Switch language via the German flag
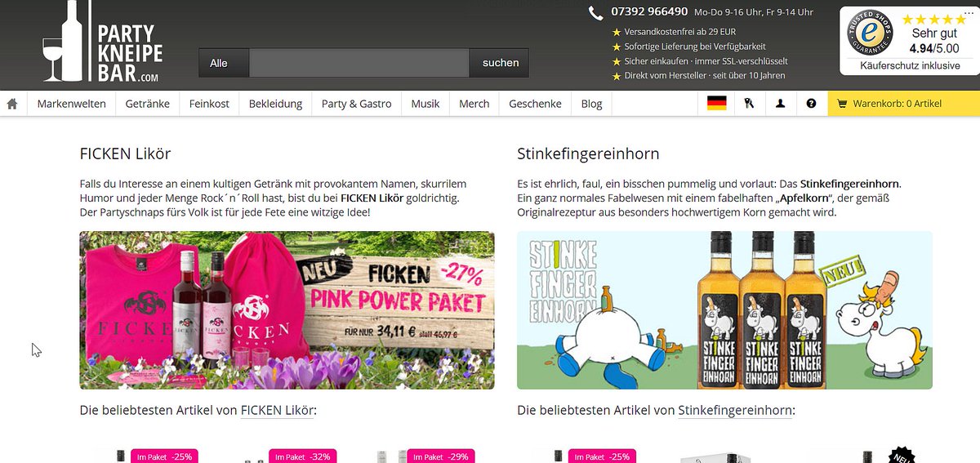This screenshot has height=463, width=980. [717, 104]
